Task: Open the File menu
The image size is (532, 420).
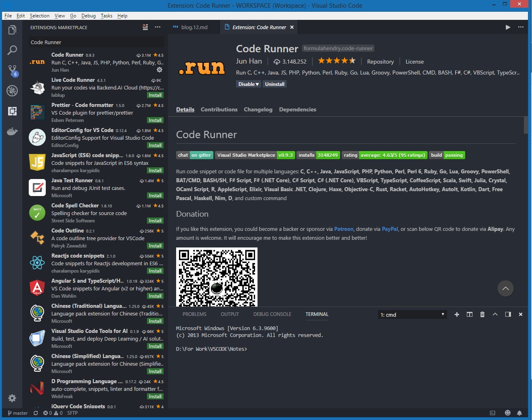Action: pyautogui.click(x=8, y=16)
